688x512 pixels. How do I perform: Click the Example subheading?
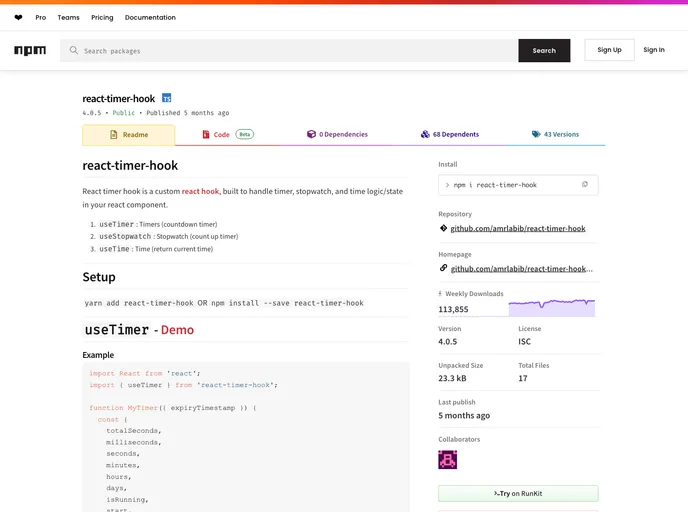(x=98, y=355)
